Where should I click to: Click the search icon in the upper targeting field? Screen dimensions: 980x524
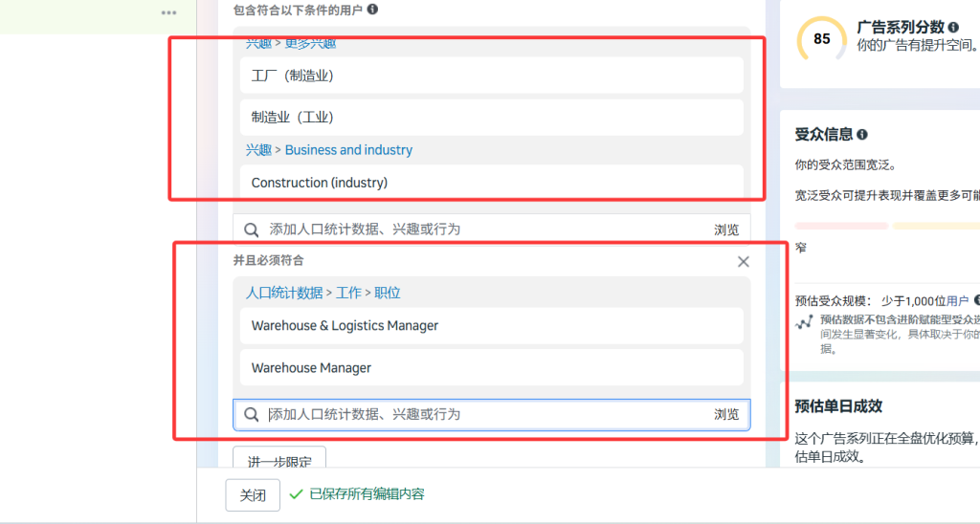252,229
